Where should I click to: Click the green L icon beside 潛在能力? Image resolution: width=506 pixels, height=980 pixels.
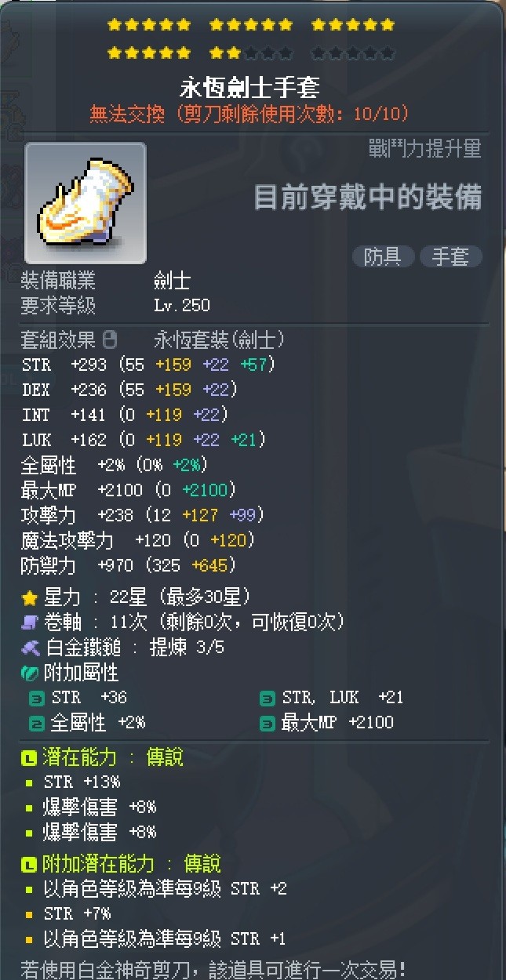pyautogui.click(x=29, y=758)
